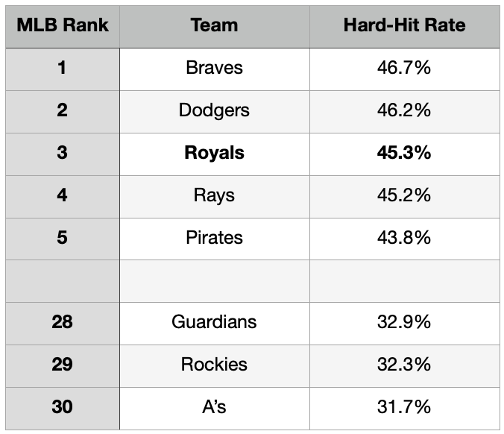
Task: Click the 46.7% hard-hit rate cell
Action: [x=404, y=68]
